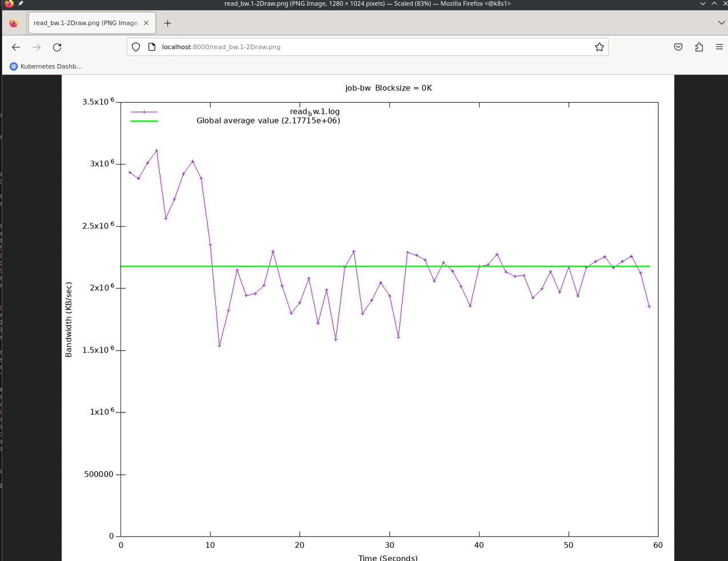Click the Firefox View button

pyautogui.click(x=13, y=23)
